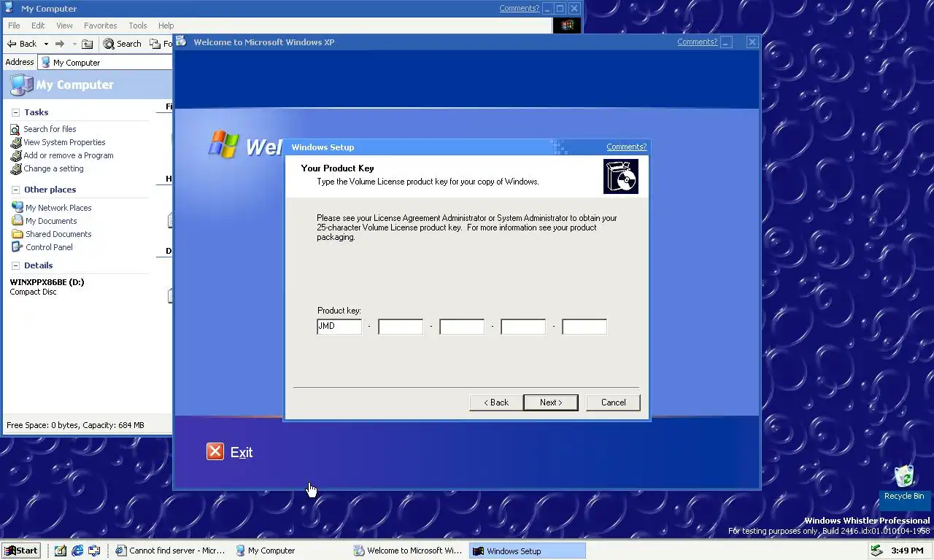The width and height of the screenshot is (934, 560).
Task: Open the View menu in My Computer
Action: point(64,26)
